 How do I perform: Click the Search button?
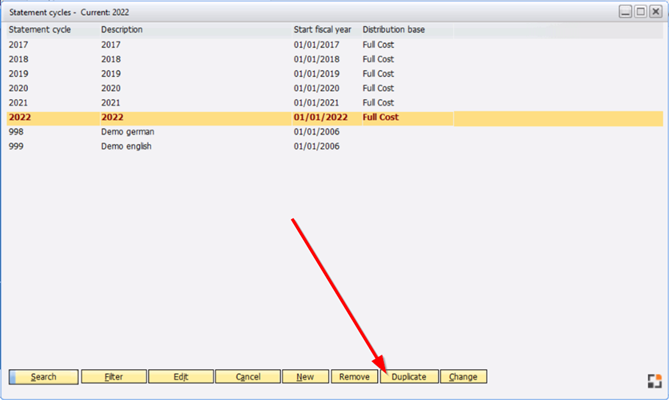43,377
